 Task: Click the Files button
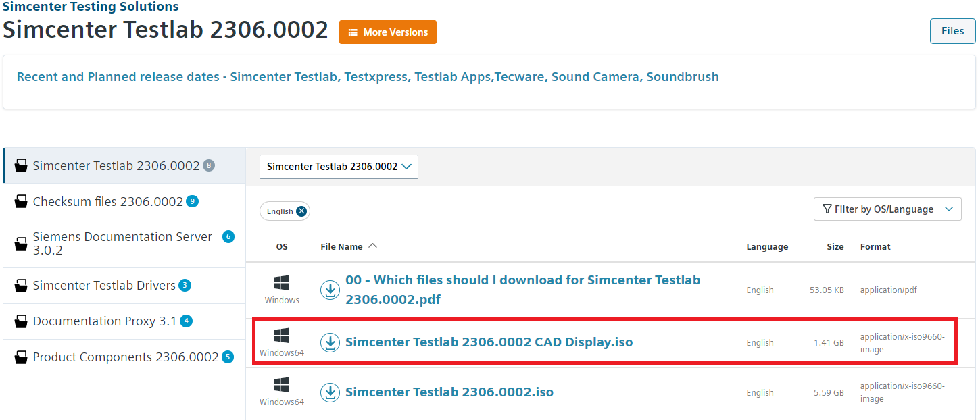(x=952, y=30)
